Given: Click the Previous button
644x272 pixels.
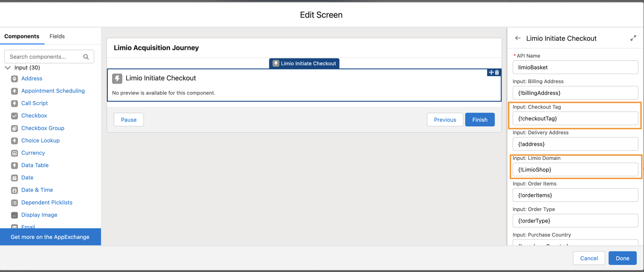Looking at the screenshot, I should point(445,120).
